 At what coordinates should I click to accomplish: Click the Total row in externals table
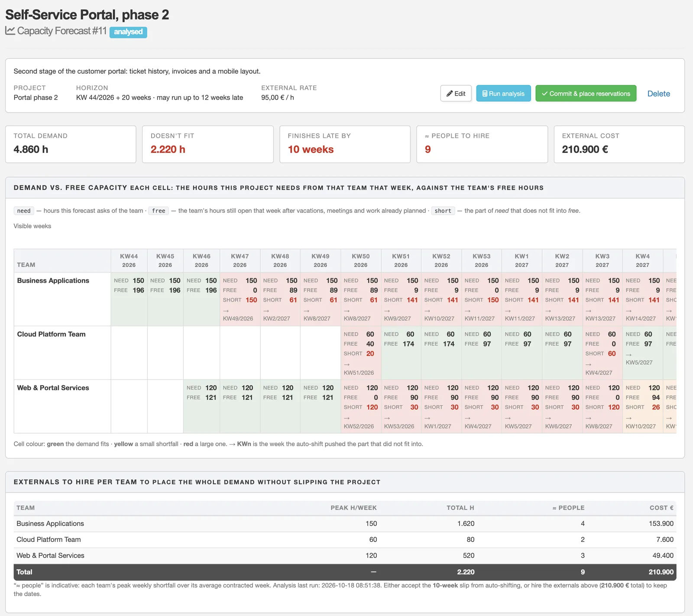click(x=345, y=572)
